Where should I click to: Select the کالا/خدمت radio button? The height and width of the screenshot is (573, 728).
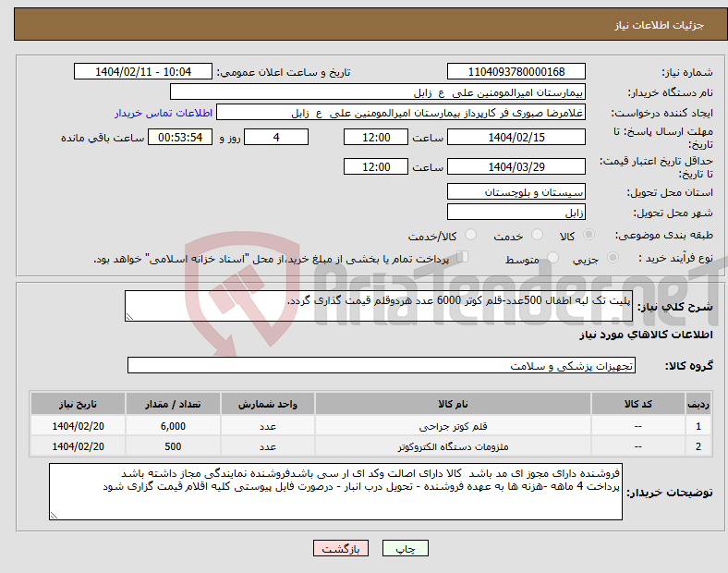[471, 235]
